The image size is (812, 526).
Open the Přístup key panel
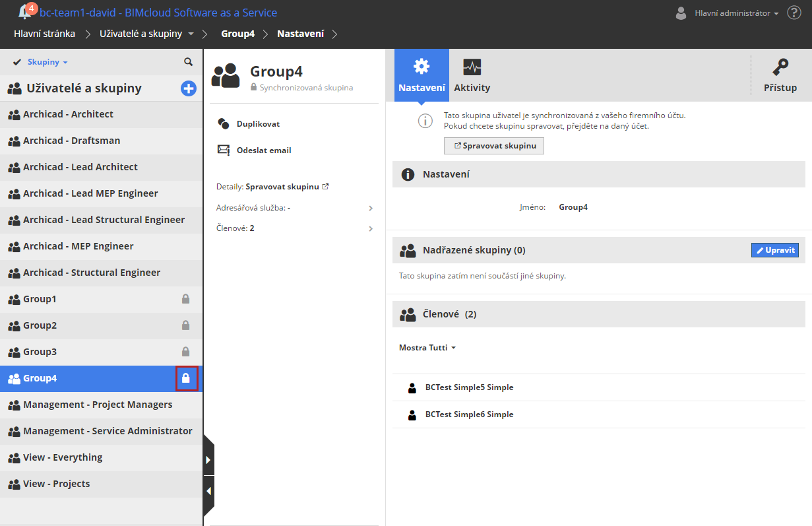coord(780,75)
